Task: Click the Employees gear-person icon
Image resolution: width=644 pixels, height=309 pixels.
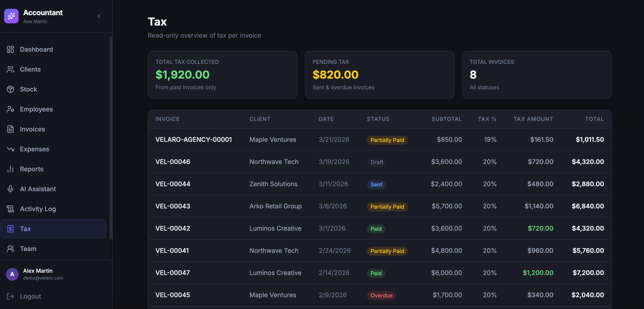Action: pos(10,109)
